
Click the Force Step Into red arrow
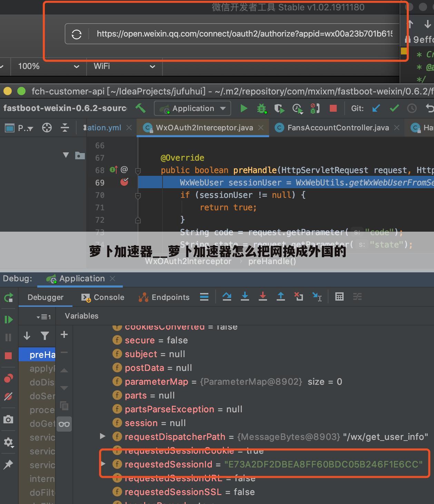(x=263, y=296)
